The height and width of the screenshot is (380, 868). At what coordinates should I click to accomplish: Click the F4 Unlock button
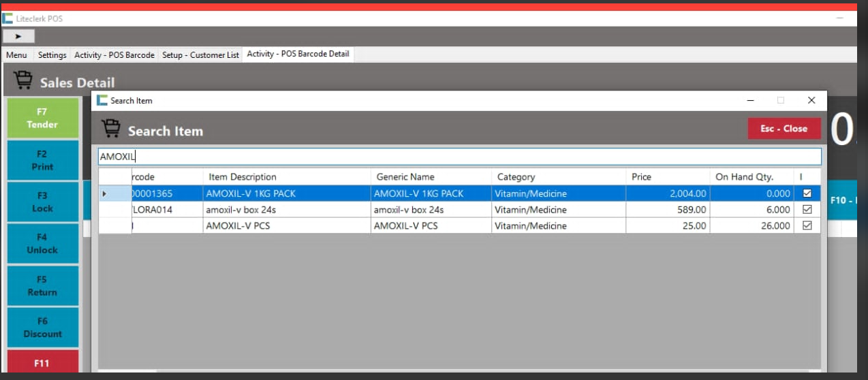[42, 244]
